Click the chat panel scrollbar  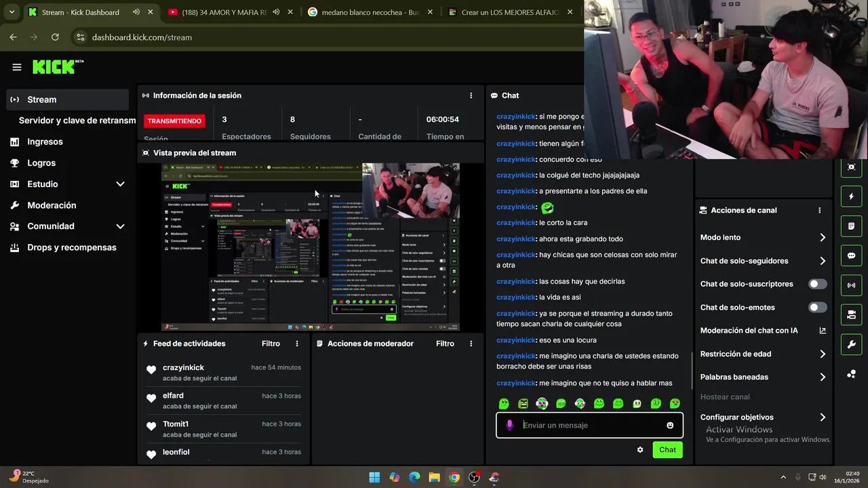[x=691, y=370]
